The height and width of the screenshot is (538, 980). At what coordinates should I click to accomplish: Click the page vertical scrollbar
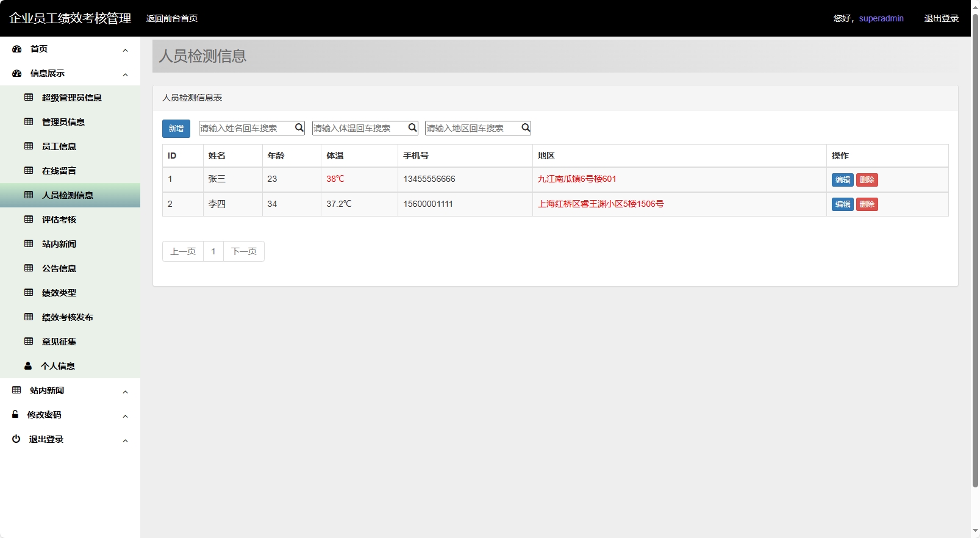975,250
